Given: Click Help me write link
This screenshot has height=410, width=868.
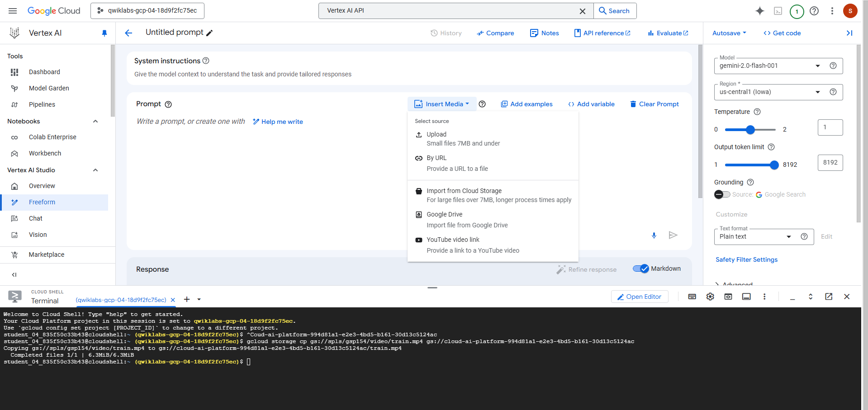Looking at the screenshot, I should (278, 122).
